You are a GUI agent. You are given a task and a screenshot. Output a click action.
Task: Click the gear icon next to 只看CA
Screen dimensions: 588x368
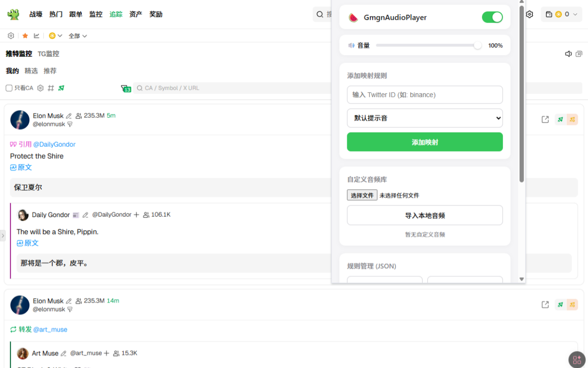coord(40,88)
